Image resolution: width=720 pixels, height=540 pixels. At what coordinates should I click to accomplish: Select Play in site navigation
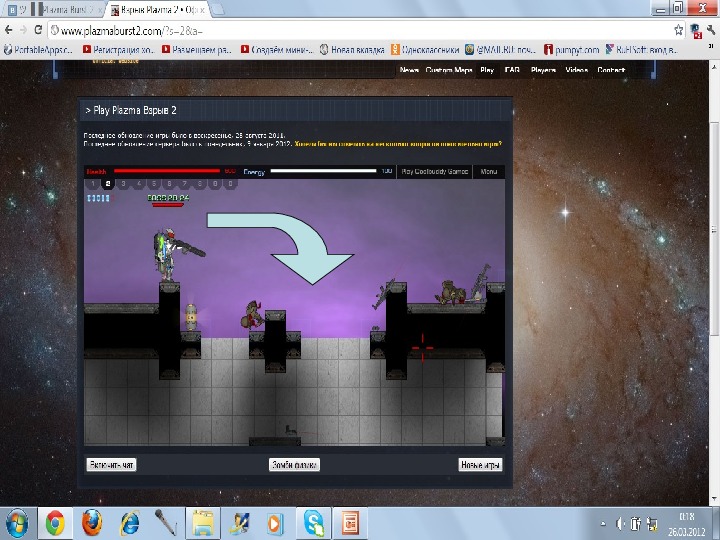pyautogui.click(x=487, y=70)
